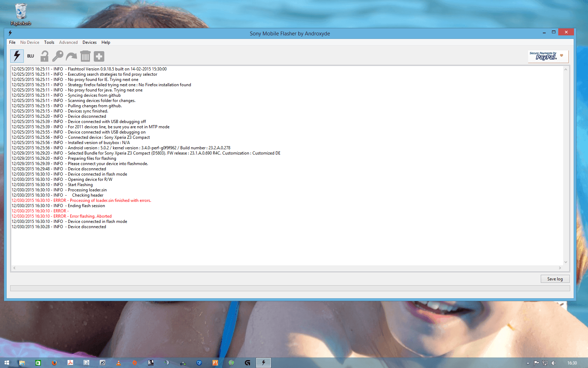Open the Logitech G taskbar icon
The height and width of the screenshot is (368, 588).
(x=247, y=363)
